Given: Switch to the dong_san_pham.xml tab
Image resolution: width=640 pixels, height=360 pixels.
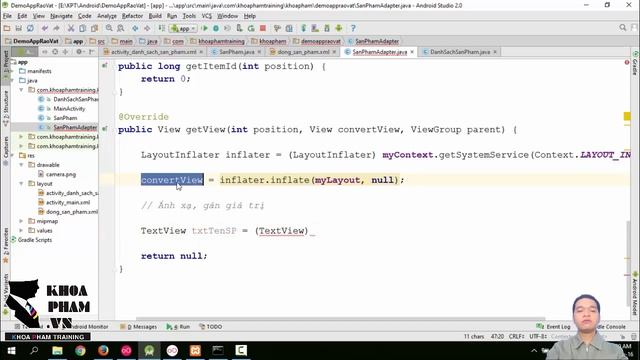Looking at the screenshot, I should tap(303, 52).
